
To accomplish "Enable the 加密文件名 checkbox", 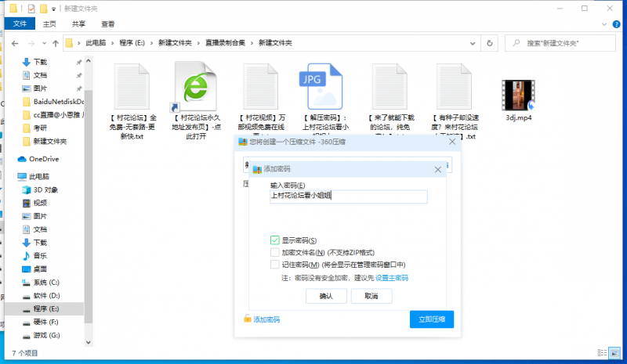I will 274,253.
